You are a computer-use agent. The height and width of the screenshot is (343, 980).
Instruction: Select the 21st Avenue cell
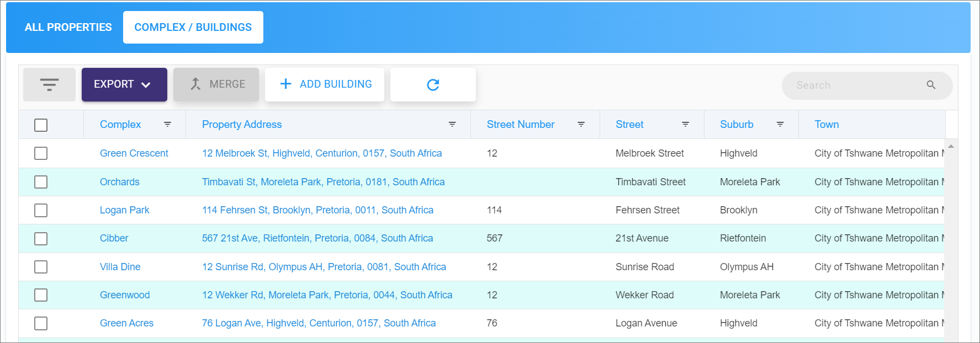[x=642, y=238]
